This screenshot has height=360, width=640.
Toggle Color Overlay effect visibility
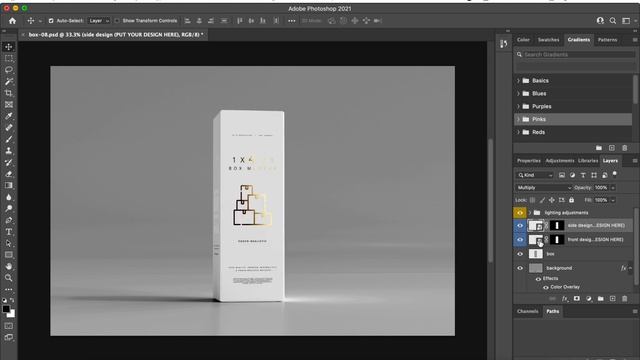[x=545, y=287]
